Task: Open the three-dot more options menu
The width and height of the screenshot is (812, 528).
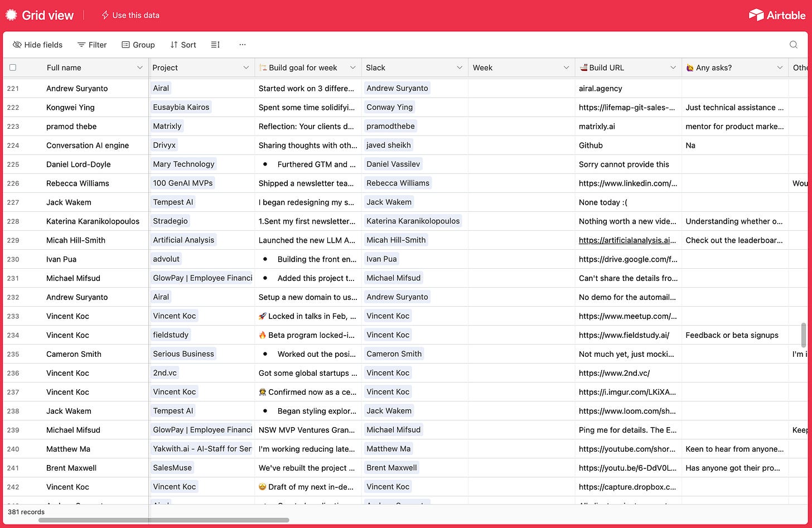Action: coord(243,45)
